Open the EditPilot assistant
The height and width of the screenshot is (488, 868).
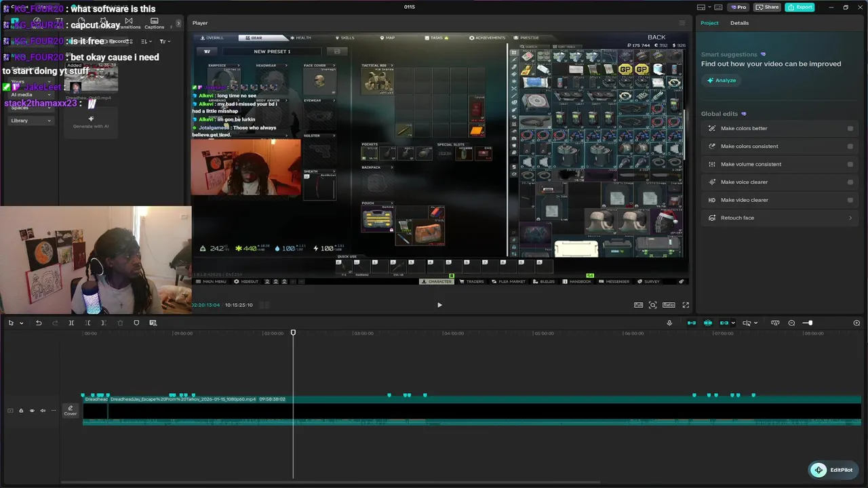pos(833,470)
